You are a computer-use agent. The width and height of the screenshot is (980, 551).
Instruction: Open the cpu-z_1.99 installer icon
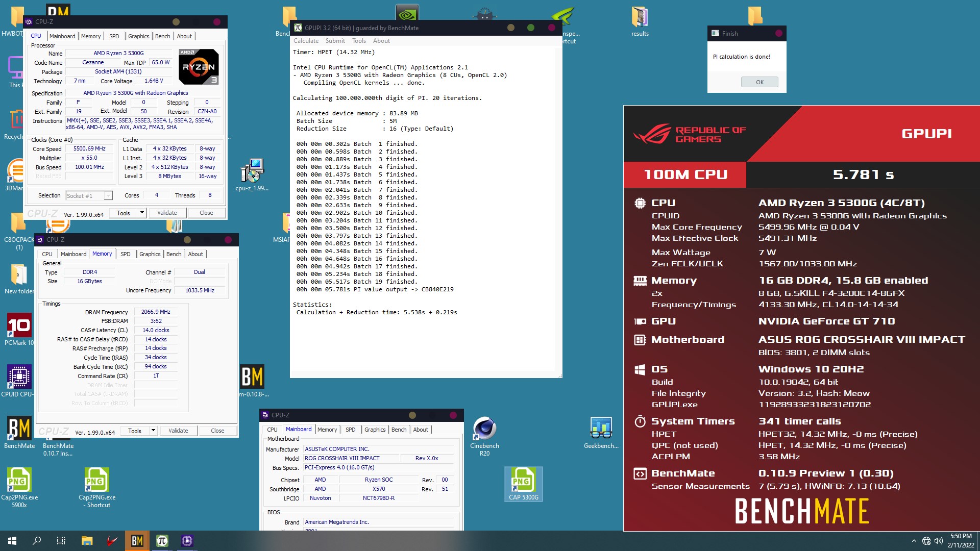tap(252, 174)
